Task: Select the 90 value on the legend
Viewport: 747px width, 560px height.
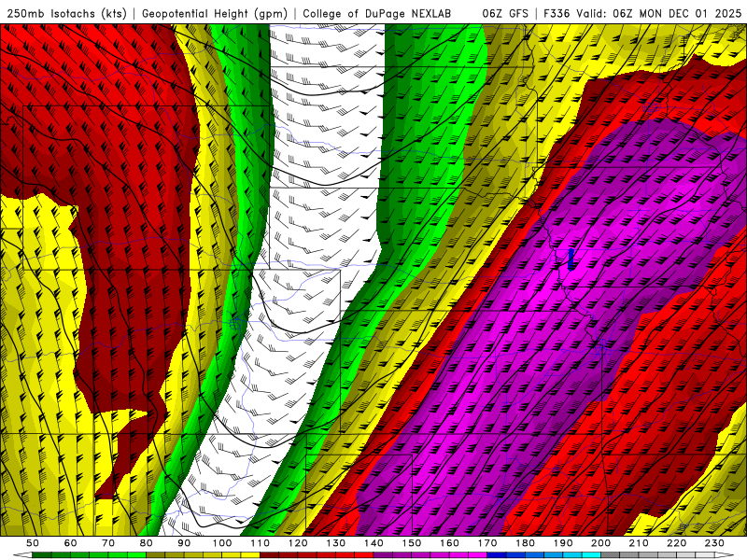Action: (184, 543)
